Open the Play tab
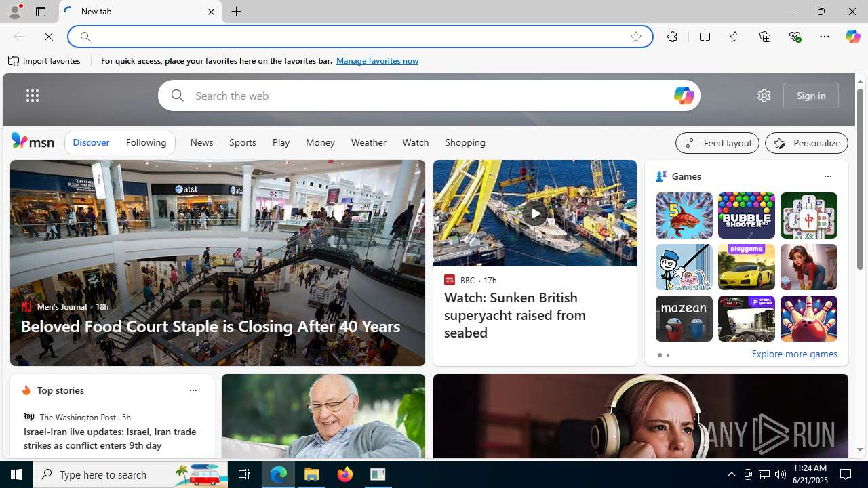This screenshot has width=868, height=488. [x=281, y=143]
